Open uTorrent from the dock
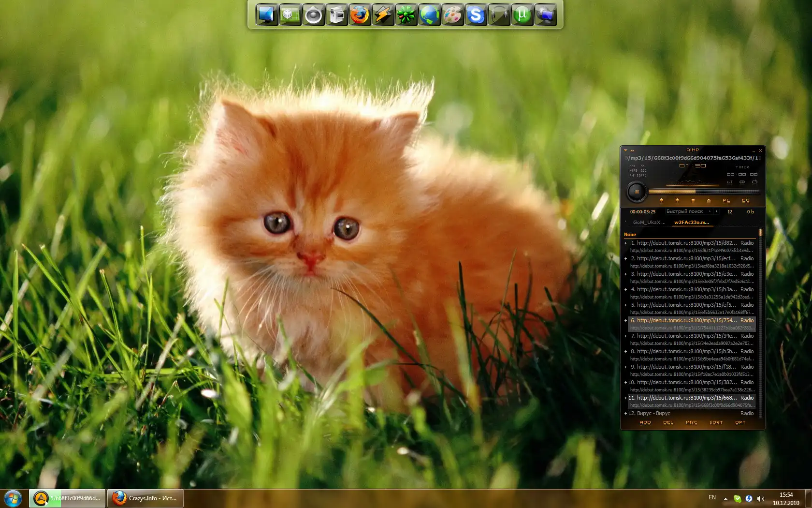Image resolution: width=812 pixels, height=508 pixels. click(522, 15)
